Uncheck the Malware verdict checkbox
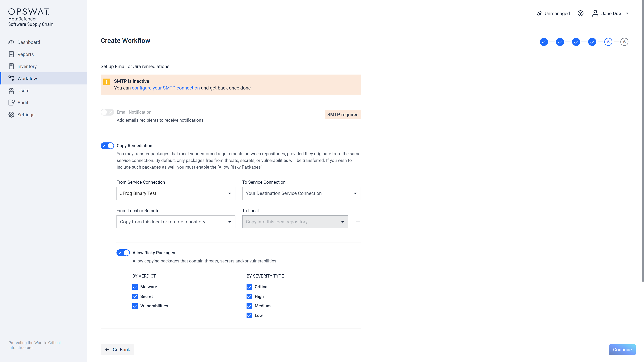644x362 pixels. 135,287
